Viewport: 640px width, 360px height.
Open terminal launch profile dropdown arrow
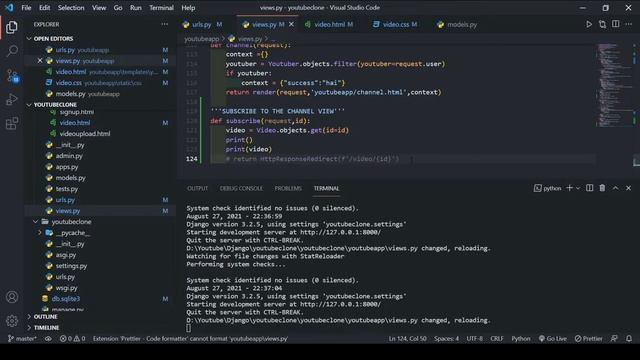(578, 188)
